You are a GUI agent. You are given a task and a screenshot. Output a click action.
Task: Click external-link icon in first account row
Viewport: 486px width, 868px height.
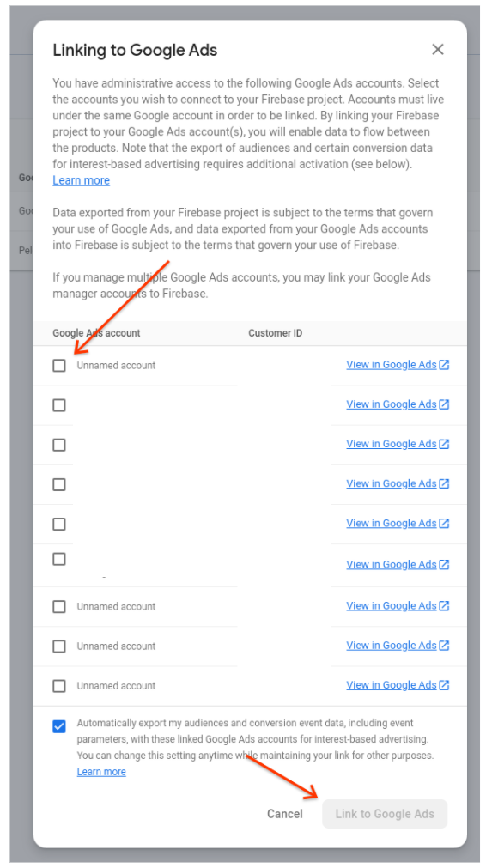[444, 365]
